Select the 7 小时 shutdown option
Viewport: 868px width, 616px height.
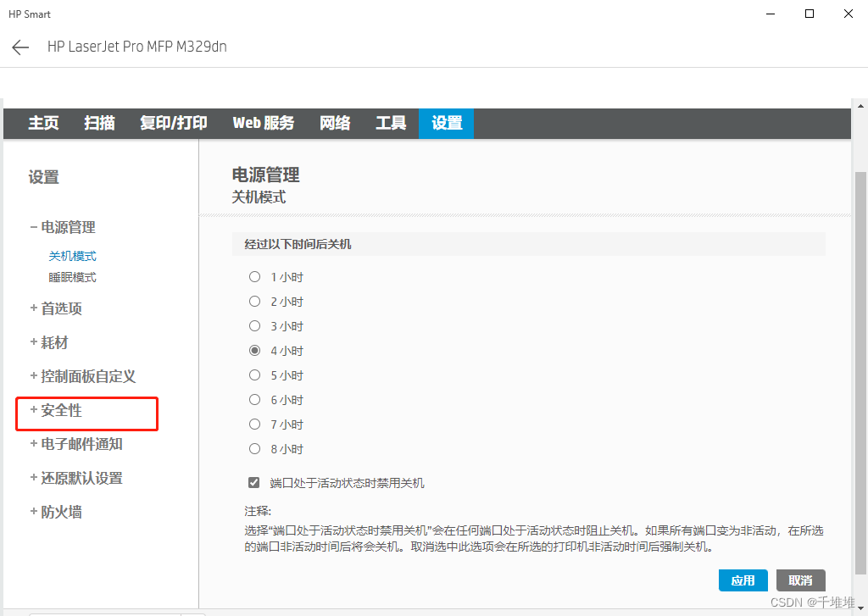pyautogui.click(x=254, y=425)
